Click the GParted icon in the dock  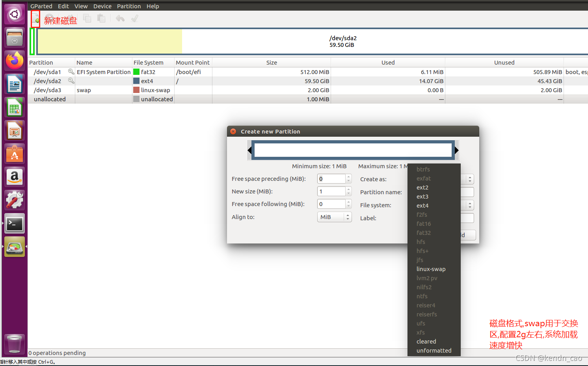coord(15,247)
